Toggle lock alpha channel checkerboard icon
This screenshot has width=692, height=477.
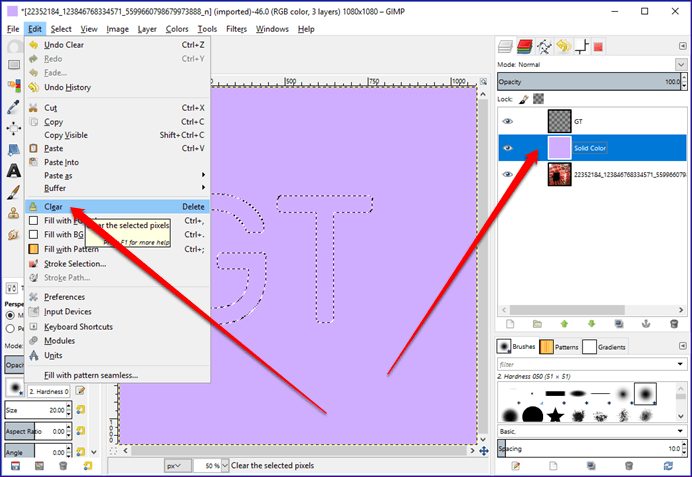538,99
